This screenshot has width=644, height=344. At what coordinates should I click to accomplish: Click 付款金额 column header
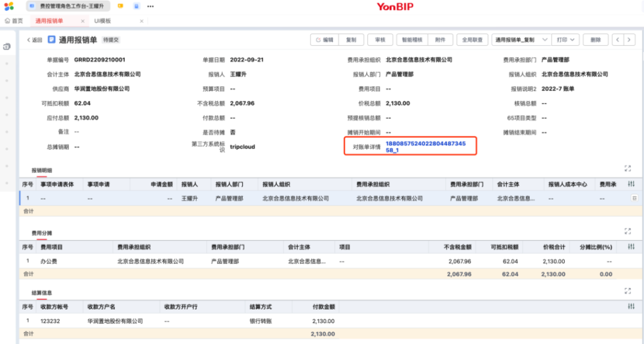324,307
